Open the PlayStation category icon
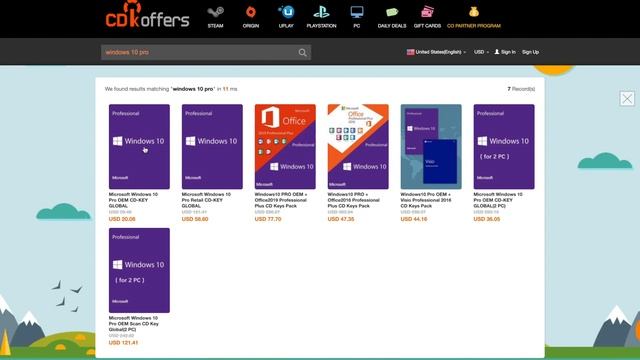 [x=321, y=12]
